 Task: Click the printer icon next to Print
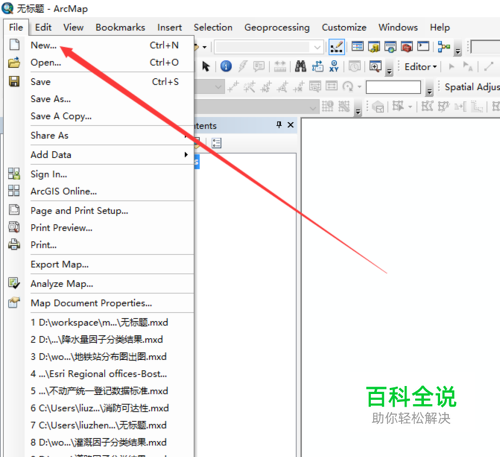tap(14, 244)
